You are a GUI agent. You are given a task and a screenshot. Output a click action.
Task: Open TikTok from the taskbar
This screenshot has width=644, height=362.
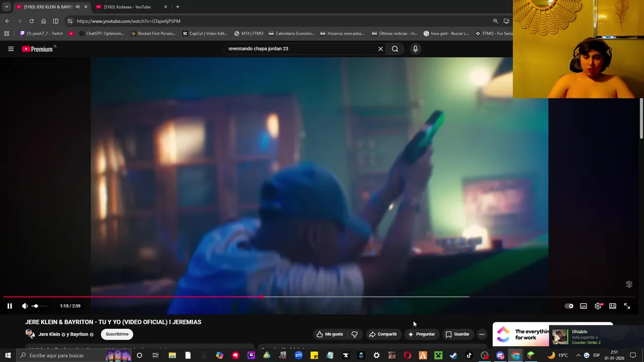pyautogui.click(x=469, y=355)
